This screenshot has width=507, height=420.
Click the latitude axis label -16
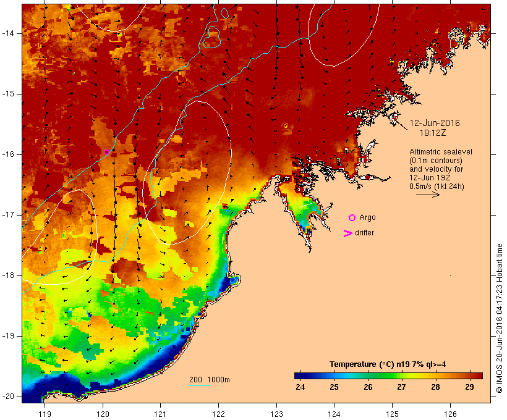8,154
